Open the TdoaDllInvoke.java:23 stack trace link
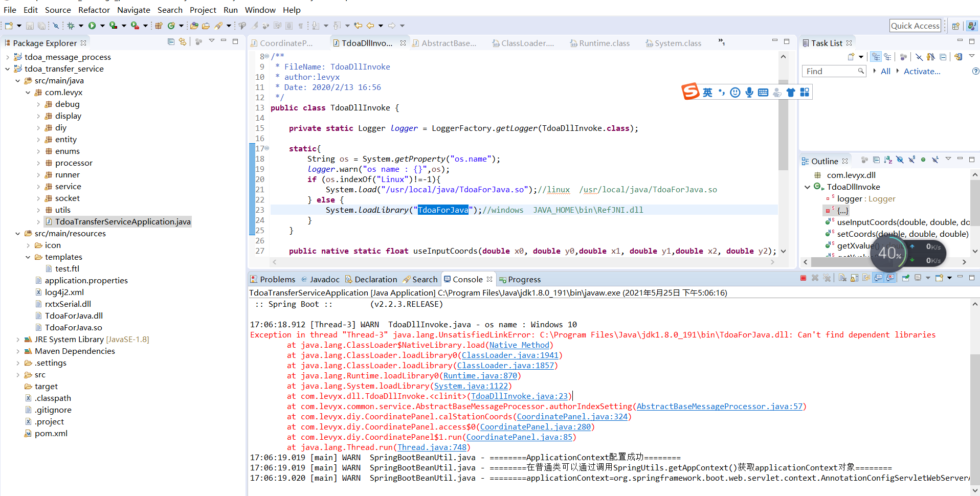980x496 pixels. pos(519,396)
